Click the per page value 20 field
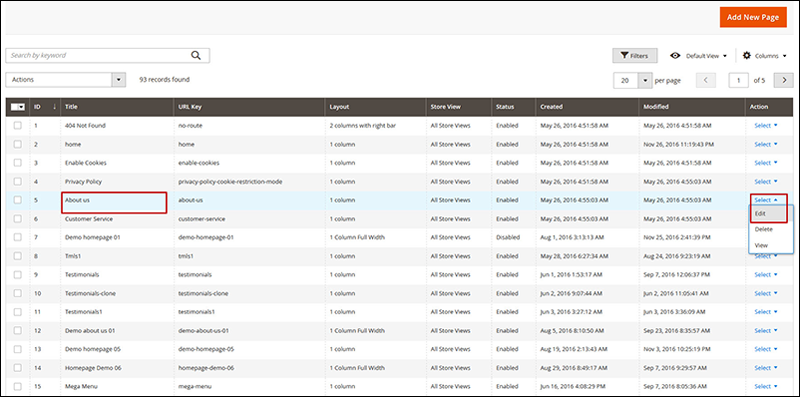Viewport: 800px width, 397px height. coord(626,80)
